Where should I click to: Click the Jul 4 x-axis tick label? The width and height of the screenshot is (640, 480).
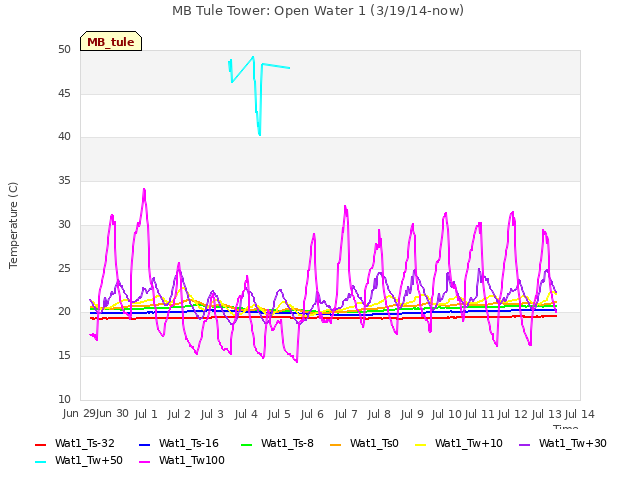pyautogui.click(x=246, y=414)
